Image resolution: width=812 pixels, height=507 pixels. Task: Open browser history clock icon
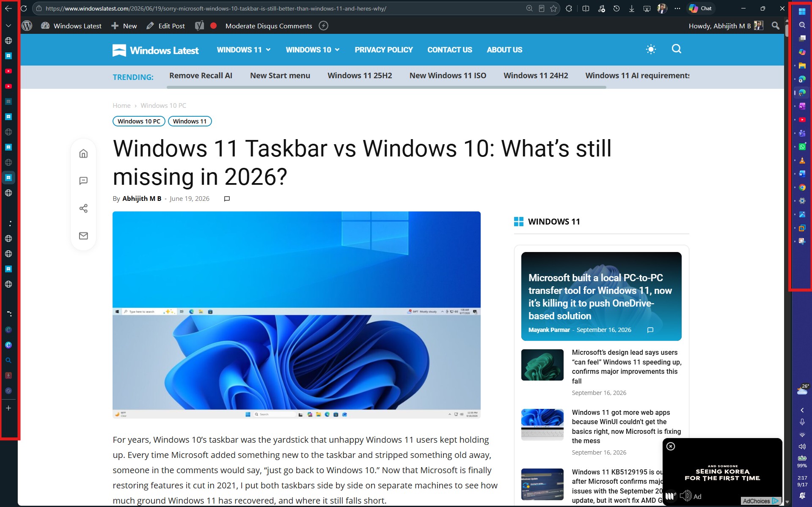(617, 8)
